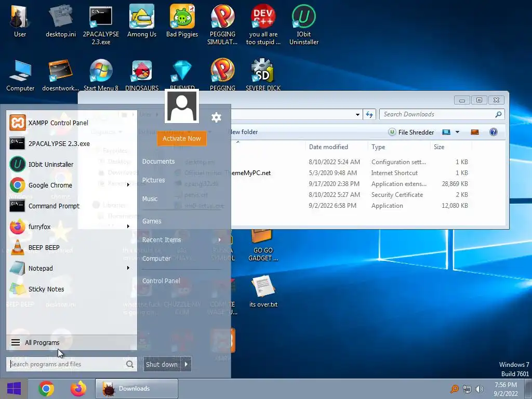Click the refresh button next to address bar
The image size is (532, 399).
[369, 114]
